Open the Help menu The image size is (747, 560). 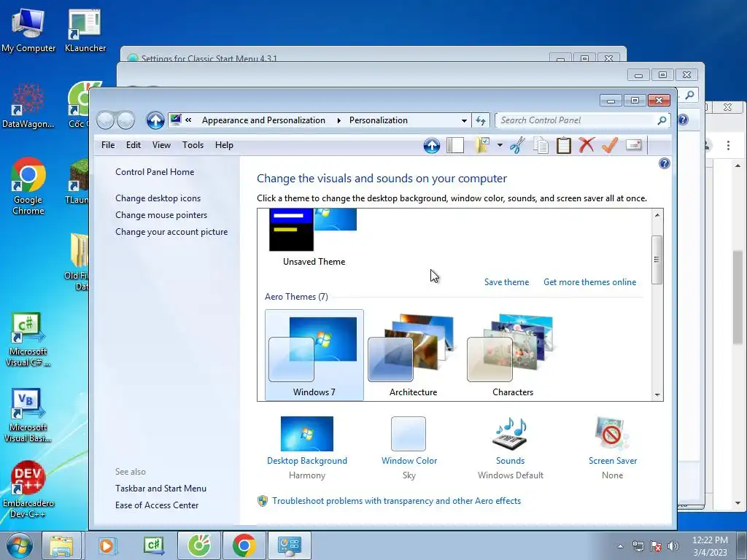[x=224, y=145]
